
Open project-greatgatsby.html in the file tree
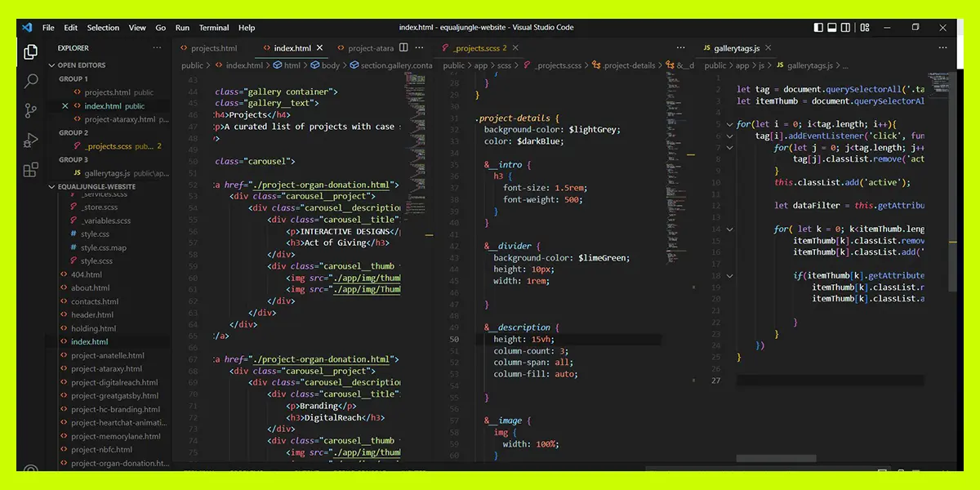[x=114, y=395]
